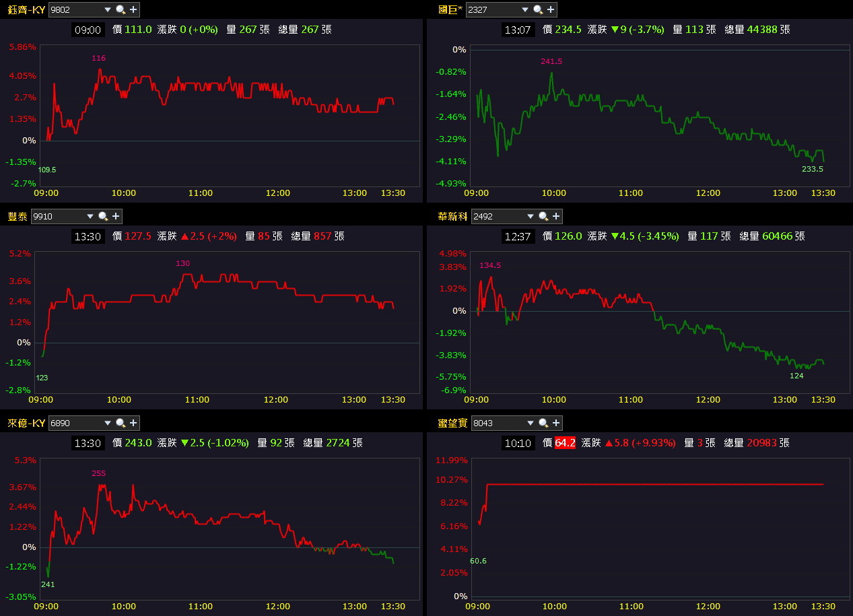Select the 蜜望實 stock name label
The width and height of the screenshot is (853, 616).
452,423
